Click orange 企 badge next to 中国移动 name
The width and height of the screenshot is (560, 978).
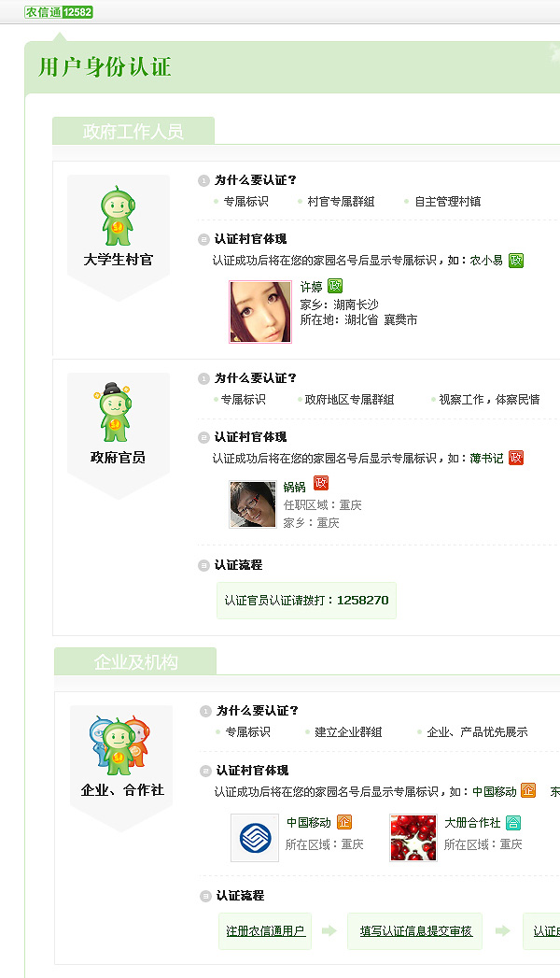pyautogui.click(x=344, y=822)
